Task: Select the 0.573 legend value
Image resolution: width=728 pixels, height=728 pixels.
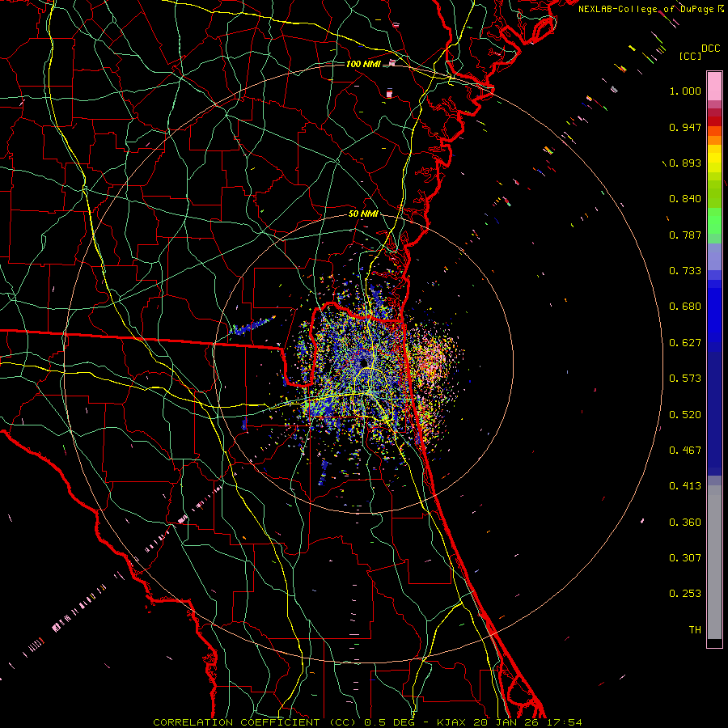Action: click(x=685, y=379)
